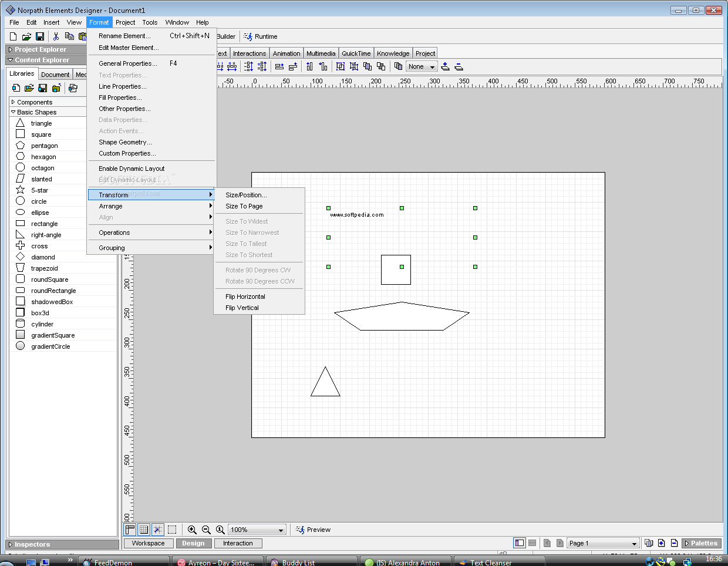Switch to Workspace mode
This screenshot has width=728, height=566.
[x=148, y=544]
